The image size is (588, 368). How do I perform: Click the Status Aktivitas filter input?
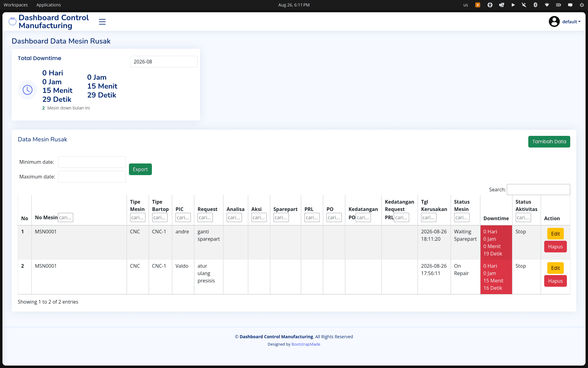coord(523,217)
